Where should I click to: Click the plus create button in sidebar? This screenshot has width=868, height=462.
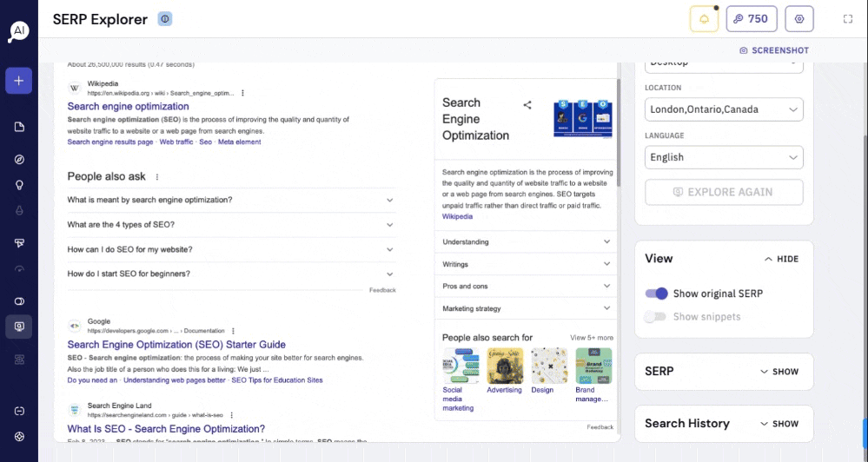pos(19,81)
